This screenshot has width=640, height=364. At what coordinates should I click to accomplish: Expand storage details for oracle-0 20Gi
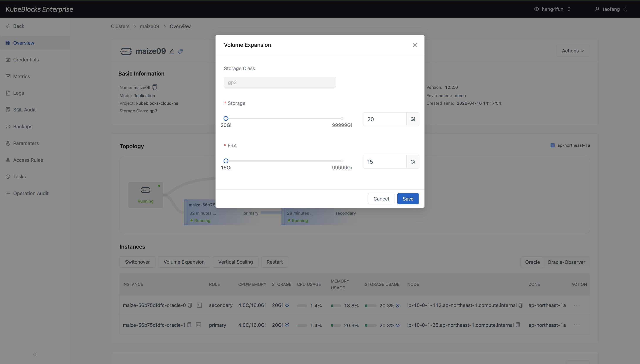coord(287,305)
